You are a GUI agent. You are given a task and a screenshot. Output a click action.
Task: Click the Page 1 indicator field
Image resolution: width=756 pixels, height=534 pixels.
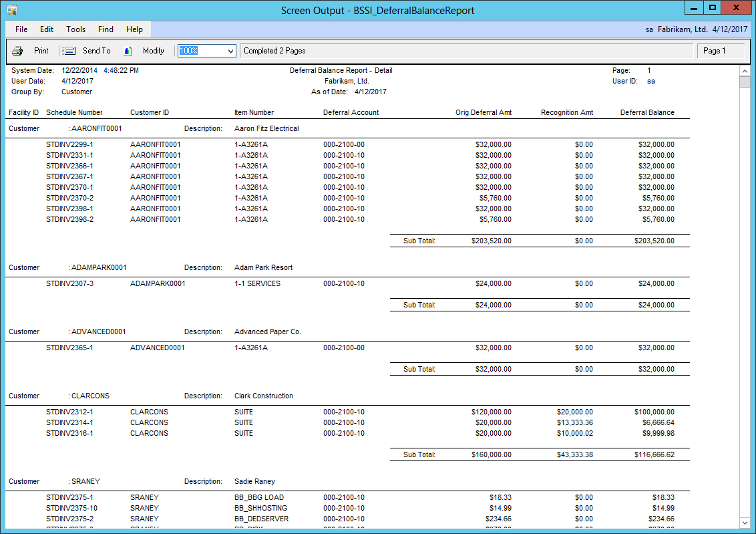(720, 51)
